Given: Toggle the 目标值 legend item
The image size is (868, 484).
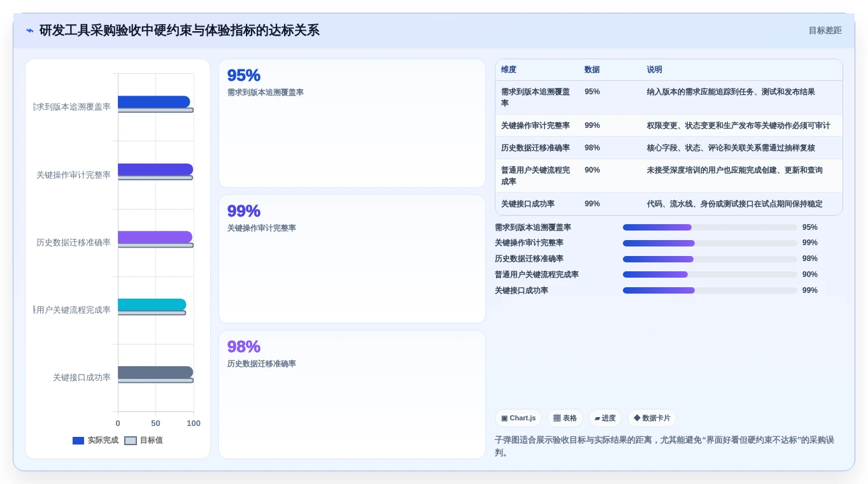Looking at the screenshot, I should (x=143, y=440).
